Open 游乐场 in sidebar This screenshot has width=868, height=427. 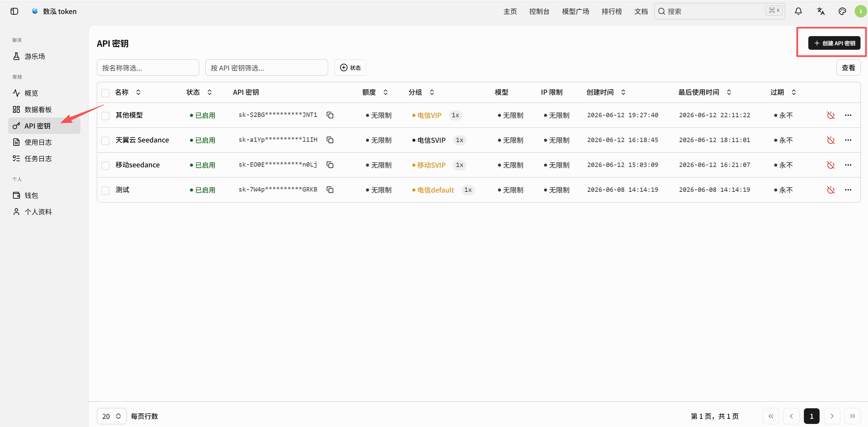pyautogui.click(x=44, y=56)
